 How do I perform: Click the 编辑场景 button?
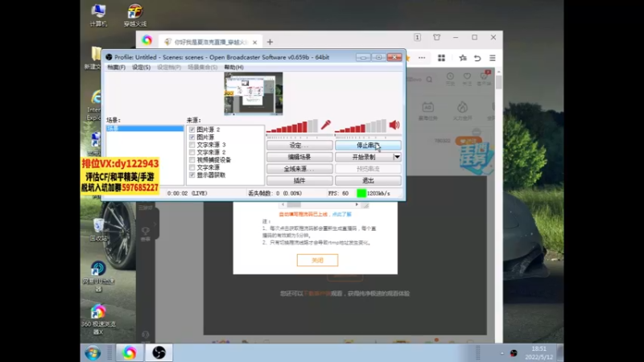pyautogui.click(x=299, y=157)
